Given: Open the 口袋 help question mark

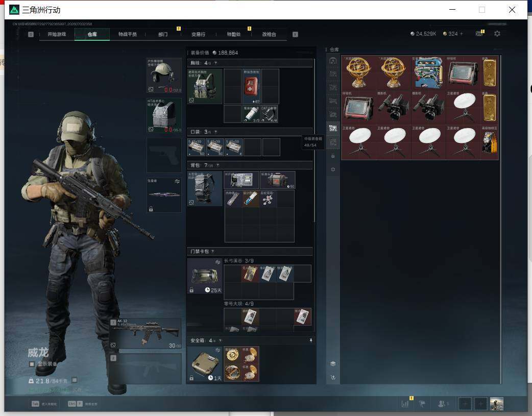Looking at the screenshot, I should (215, 132).
